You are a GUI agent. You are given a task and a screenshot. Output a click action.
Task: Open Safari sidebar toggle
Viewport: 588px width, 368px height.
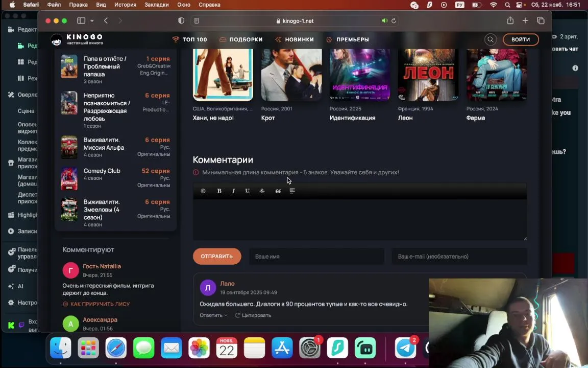pos(81,20)
